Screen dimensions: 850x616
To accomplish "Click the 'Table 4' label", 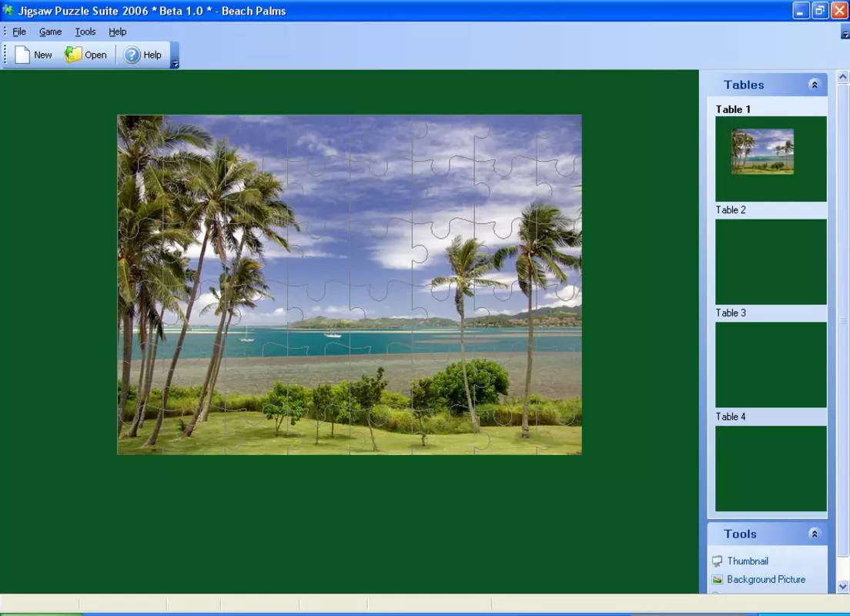I will pos(730,417).
